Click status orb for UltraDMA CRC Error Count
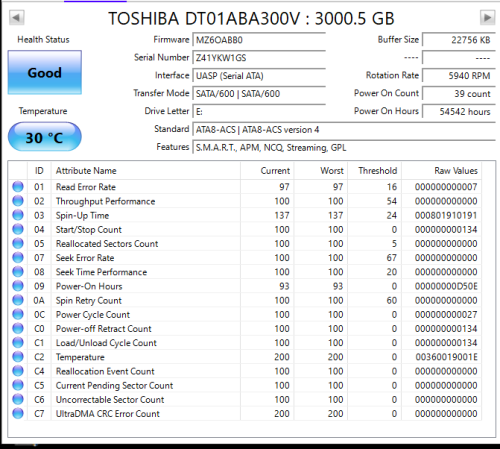Viewport: 500px width, 449px height. click(x=18, y=413)
